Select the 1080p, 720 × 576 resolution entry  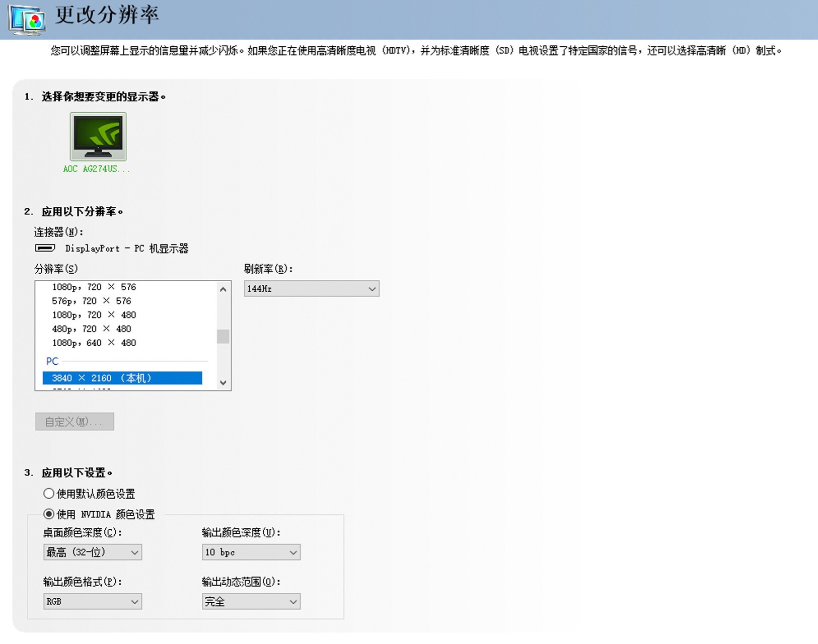(x=94, y=287)
